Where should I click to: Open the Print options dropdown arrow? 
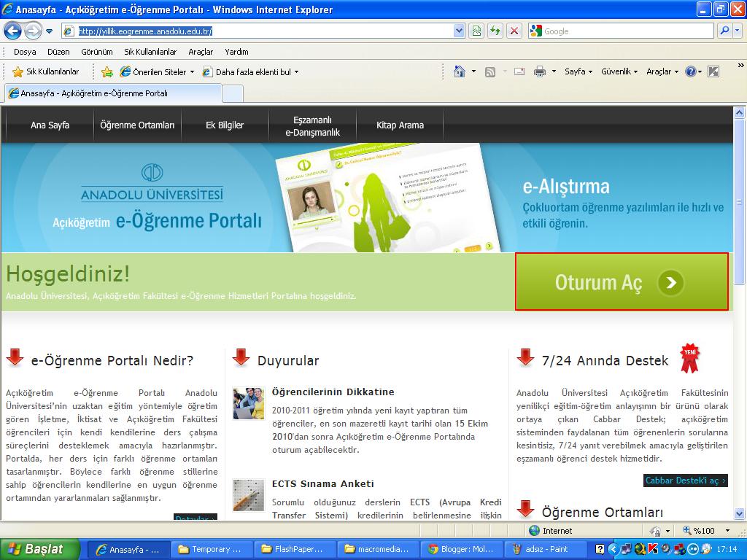[x=554, y=72]
